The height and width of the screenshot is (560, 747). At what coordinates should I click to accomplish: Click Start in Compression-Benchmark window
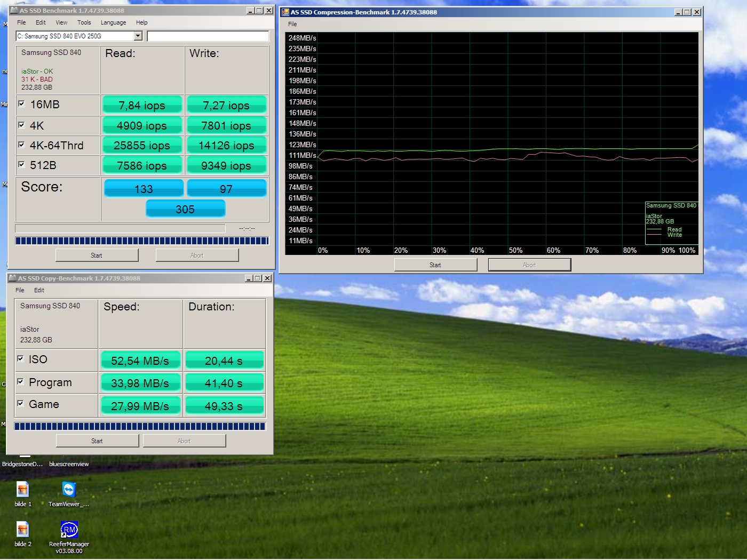pos(435,265)
